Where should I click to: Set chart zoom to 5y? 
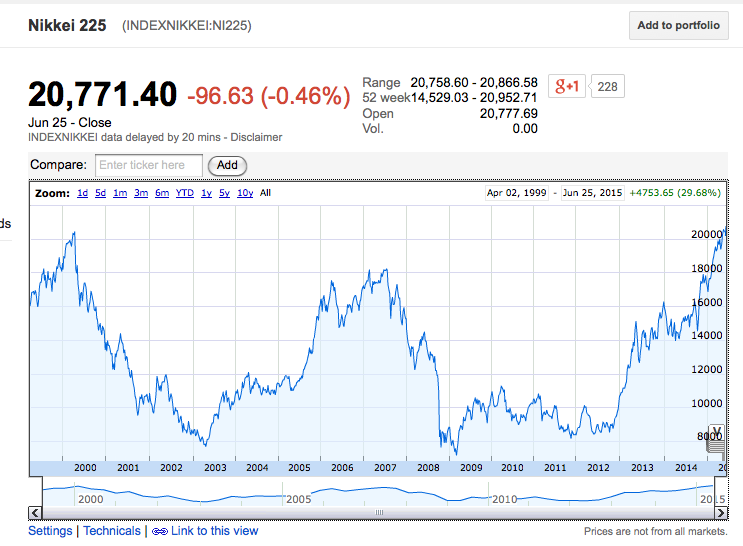click(224, 193)
